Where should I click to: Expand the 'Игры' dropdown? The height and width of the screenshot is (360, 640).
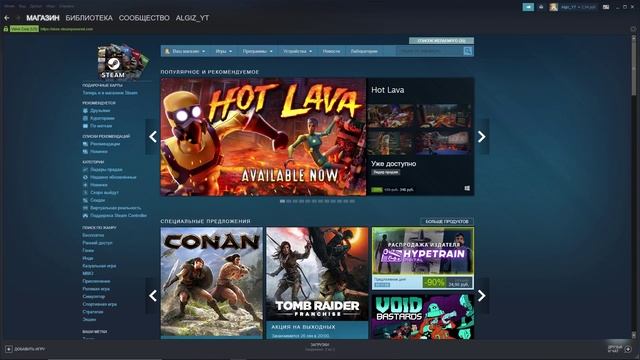point(223,51)
